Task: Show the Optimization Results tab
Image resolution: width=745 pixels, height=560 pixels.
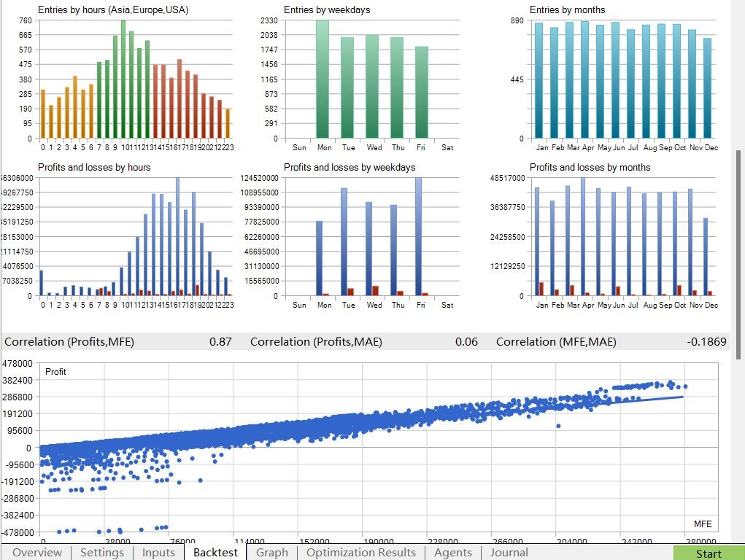Action: [x=361, y=553]
